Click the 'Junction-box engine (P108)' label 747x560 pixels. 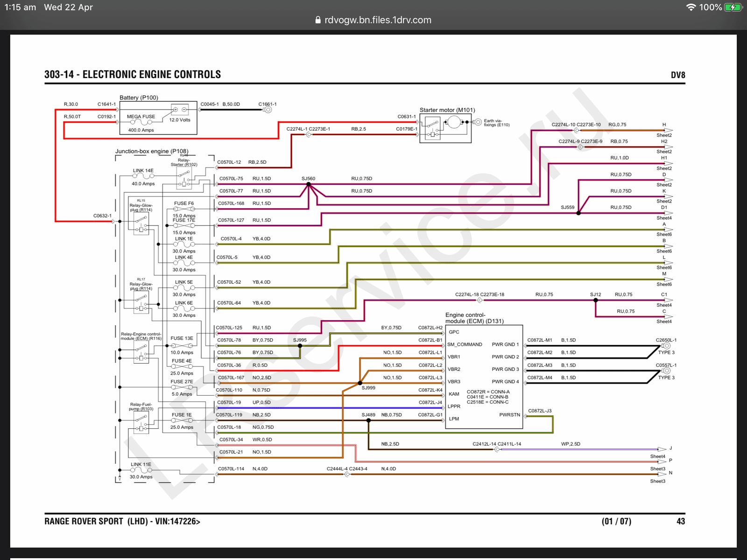152,151
